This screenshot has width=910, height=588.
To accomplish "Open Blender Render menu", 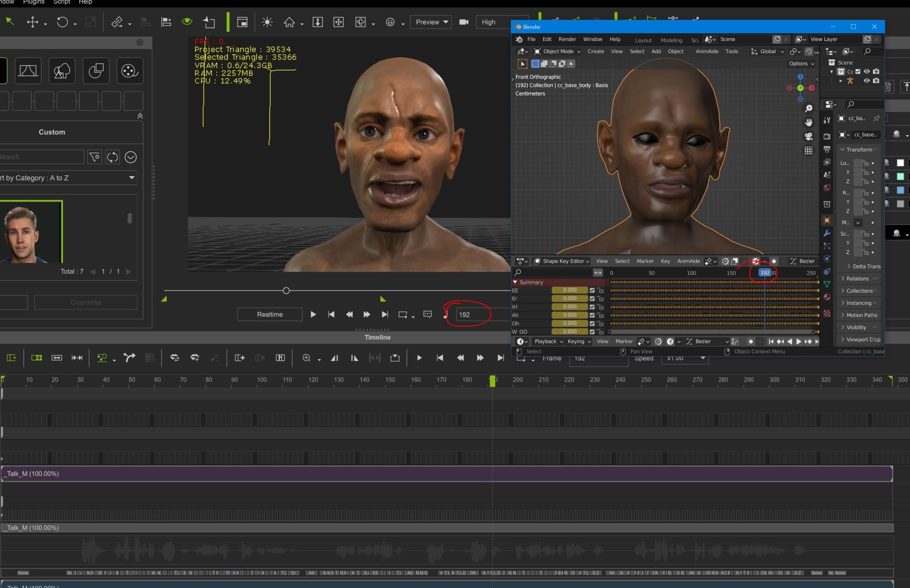I will tap(567, 39).
